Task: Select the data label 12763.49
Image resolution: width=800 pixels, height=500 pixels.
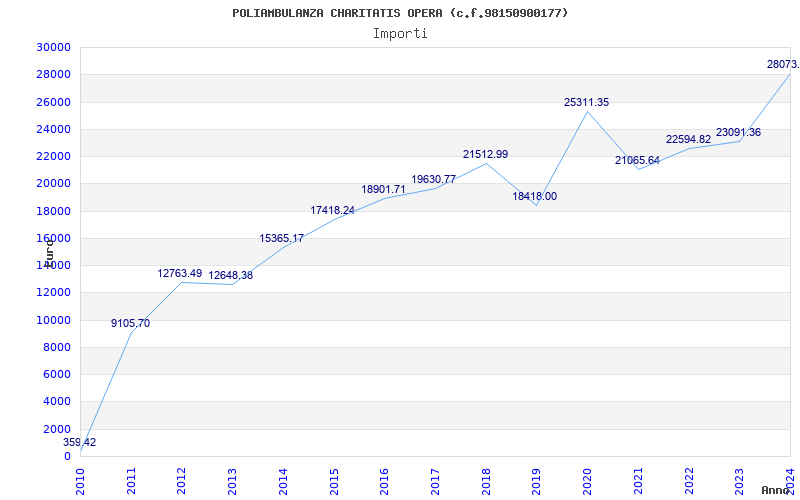Action: click(180, 273)
